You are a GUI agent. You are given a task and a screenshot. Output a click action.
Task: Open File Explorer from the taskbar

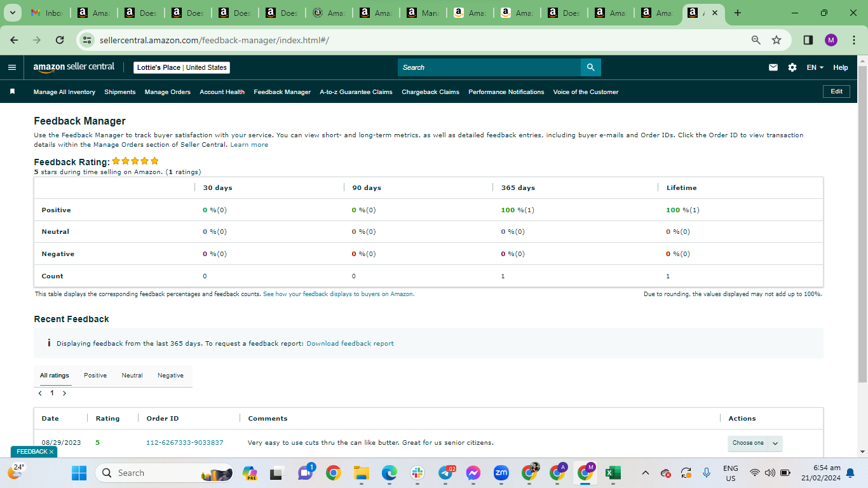[362, 473]
